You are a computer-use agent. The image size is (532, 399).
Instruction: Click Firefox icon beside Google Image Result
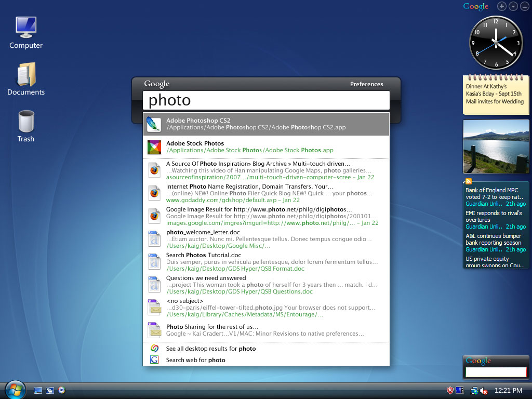[154, 216]
